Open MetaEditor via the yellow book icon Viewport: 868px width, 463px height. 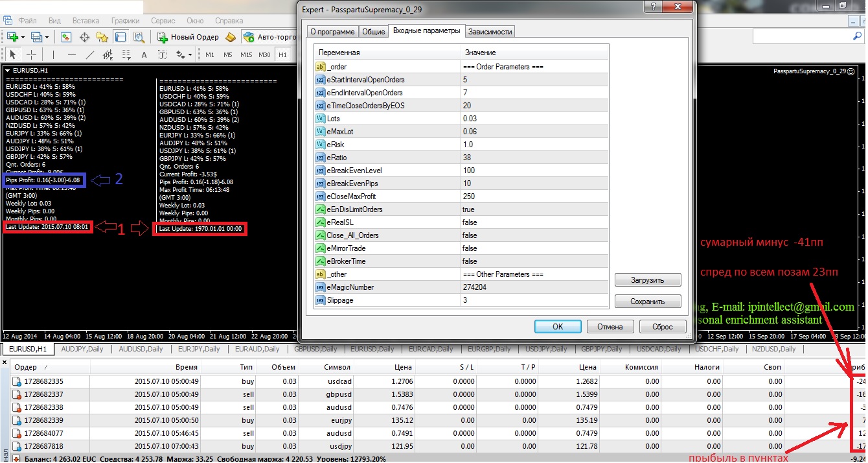pyautogui.click(x=232, y=37)
